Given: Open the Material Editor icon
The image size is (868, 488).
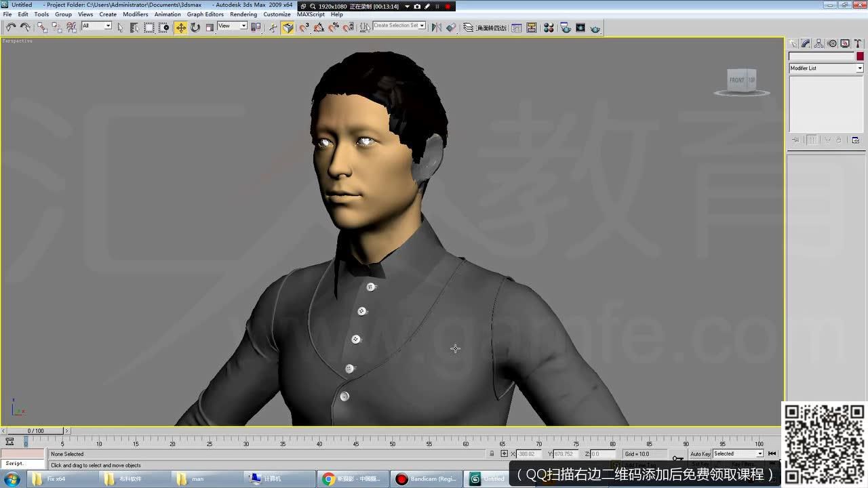Looking at the screenshot, I should point(549,28).
